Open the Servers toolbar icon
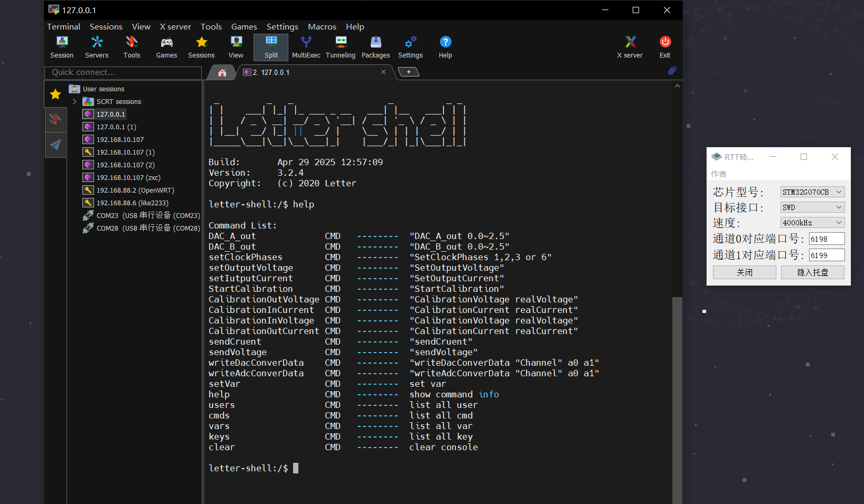 [97, 47]
